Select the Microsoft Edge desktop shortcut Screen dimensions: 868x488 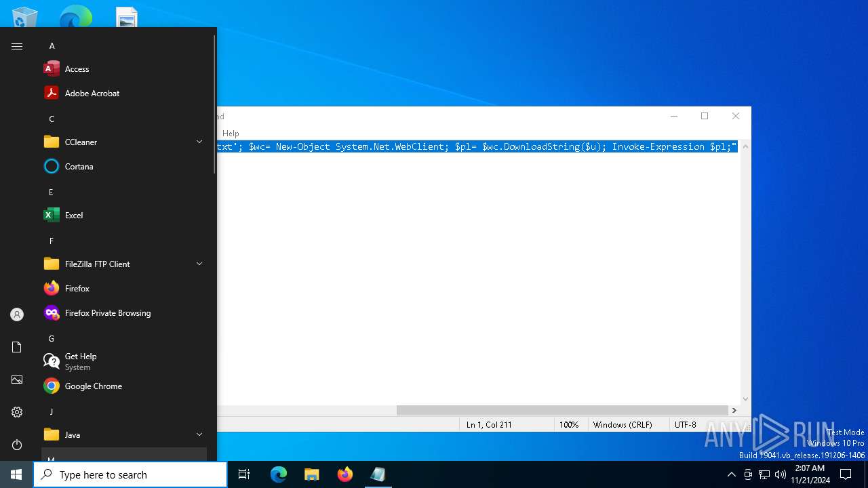tap(75, 15)
